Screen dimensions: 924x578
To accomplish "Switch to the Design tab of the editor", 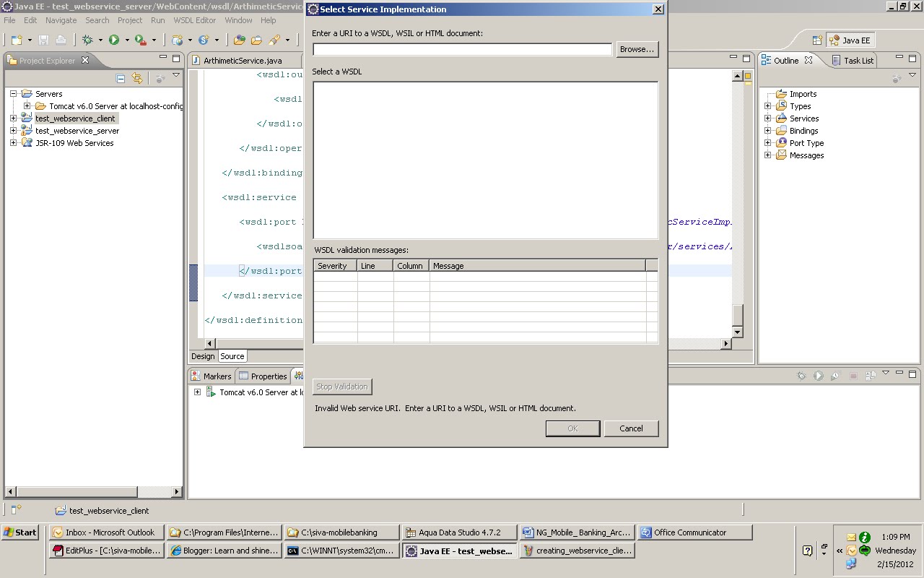I will pyautogui.click(x=202, y=355).
